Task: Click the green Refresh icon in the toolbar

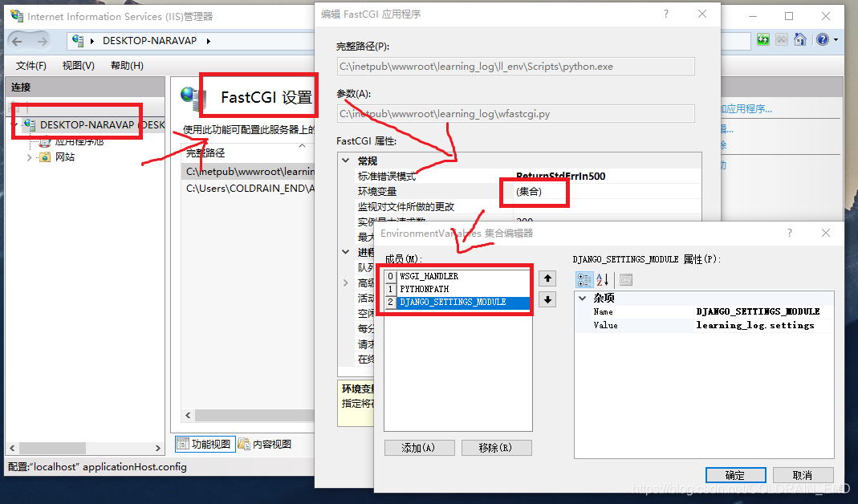Action: (x=762, y=39)
